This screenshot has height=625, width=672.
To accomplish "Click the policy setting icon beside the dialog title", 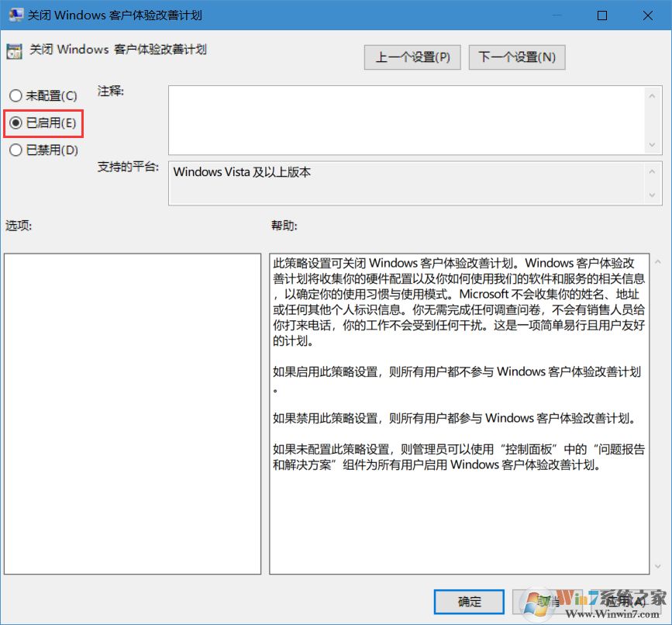I will (13, 48).
